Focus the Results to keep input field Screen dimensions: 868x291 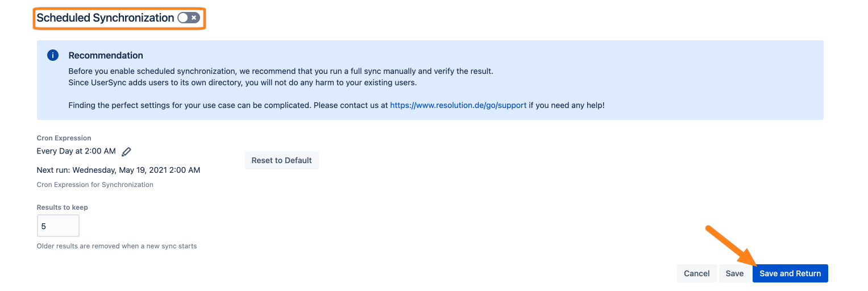[58, 226]
